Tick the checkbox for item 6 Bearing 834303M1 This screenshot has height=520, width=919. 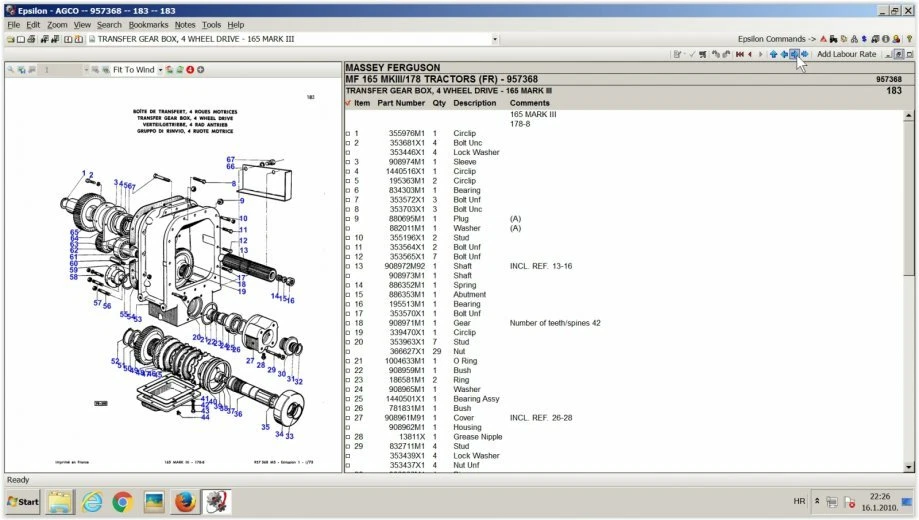[x=348, y=191]
